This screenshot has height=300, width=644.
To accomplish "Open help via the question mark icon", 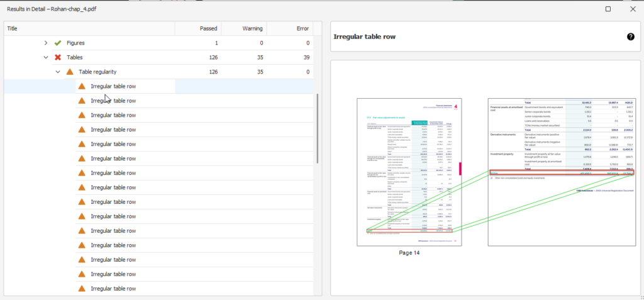I will [630, 37].
